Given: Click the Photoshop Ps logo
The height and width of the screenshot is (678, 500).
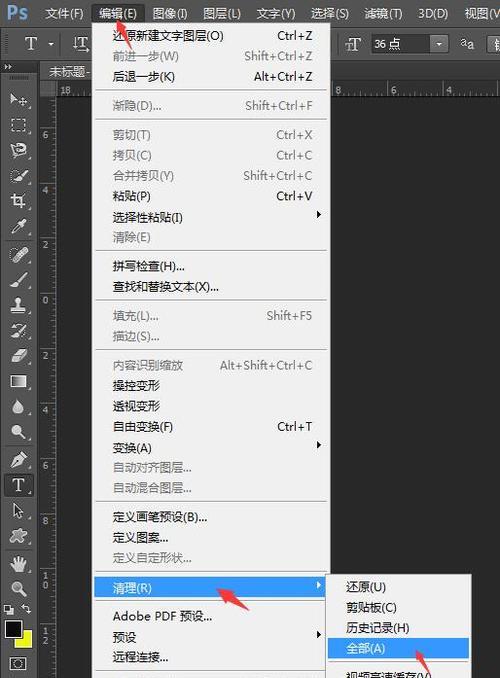Looking at the screenshot, I should 18,13.
